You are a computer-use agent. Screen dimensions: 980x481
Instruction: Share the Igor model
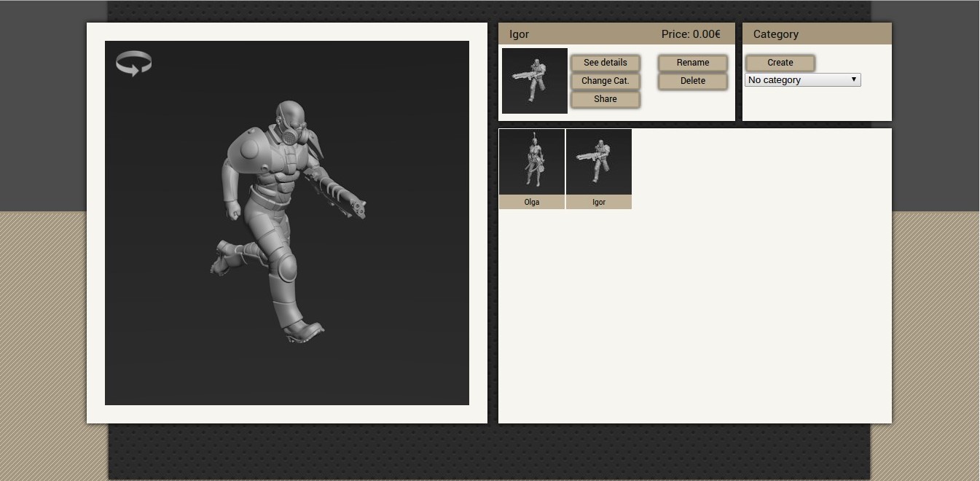[605, 98]
